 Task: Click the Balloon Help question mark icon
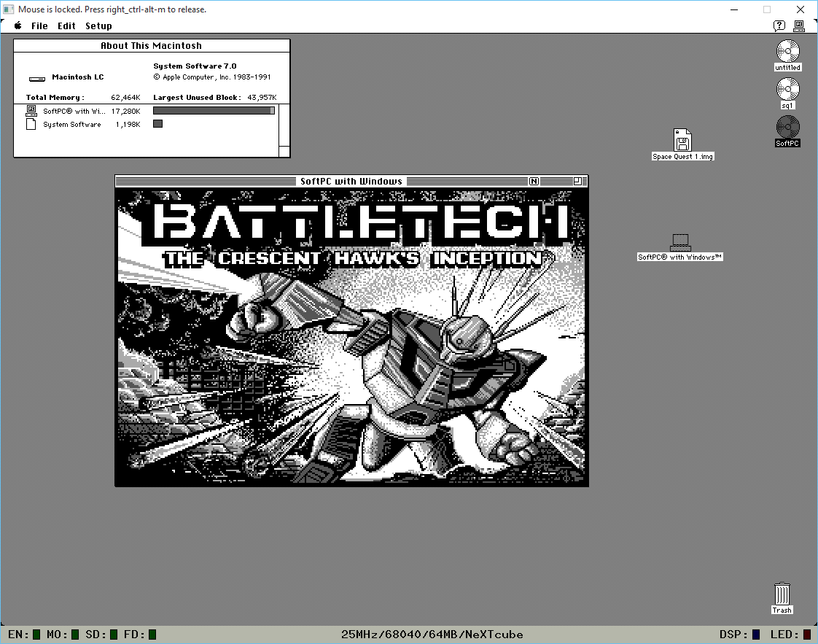click(x=779, y=26)
